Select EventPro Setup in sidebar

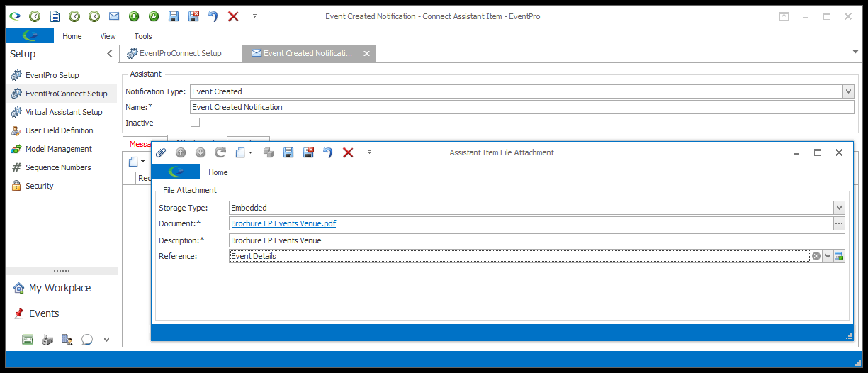click(x=62, y=75)
